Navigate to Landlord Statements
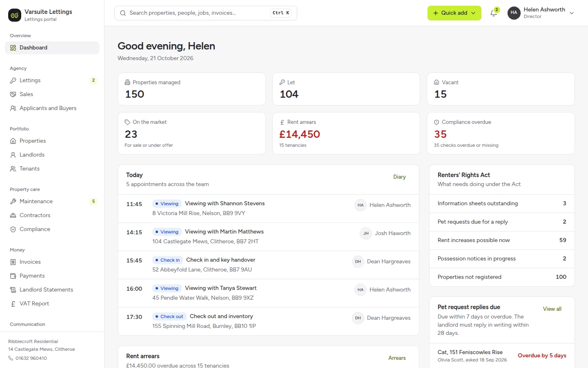 (52, 290)
